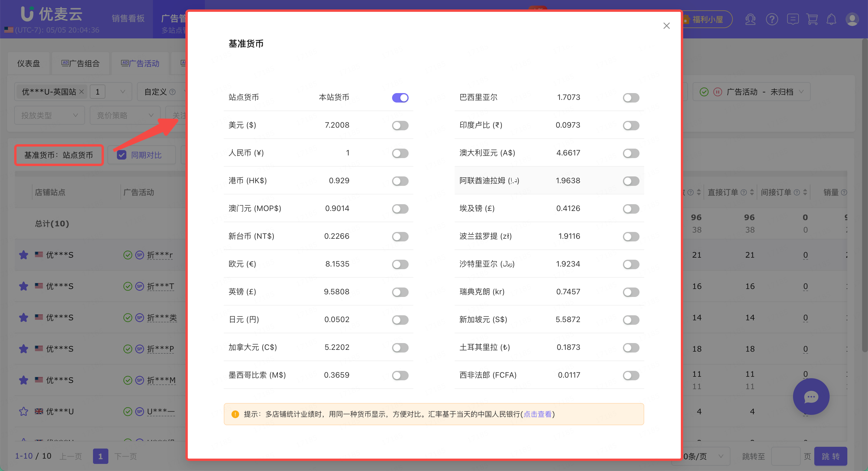
Task: Remove the 优***U-英国站 store tag
Action: click(81, 92)
